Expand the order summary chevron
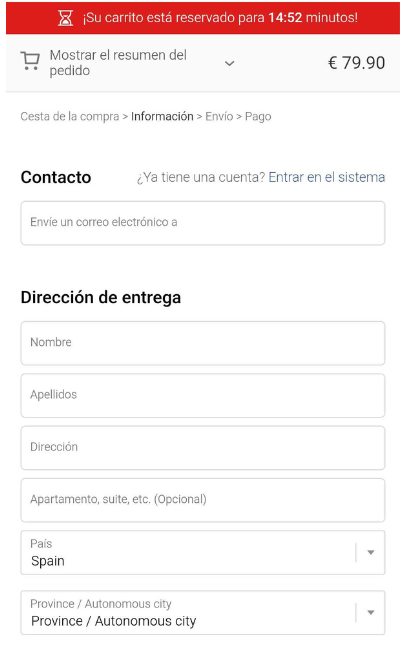 (229, 63)
